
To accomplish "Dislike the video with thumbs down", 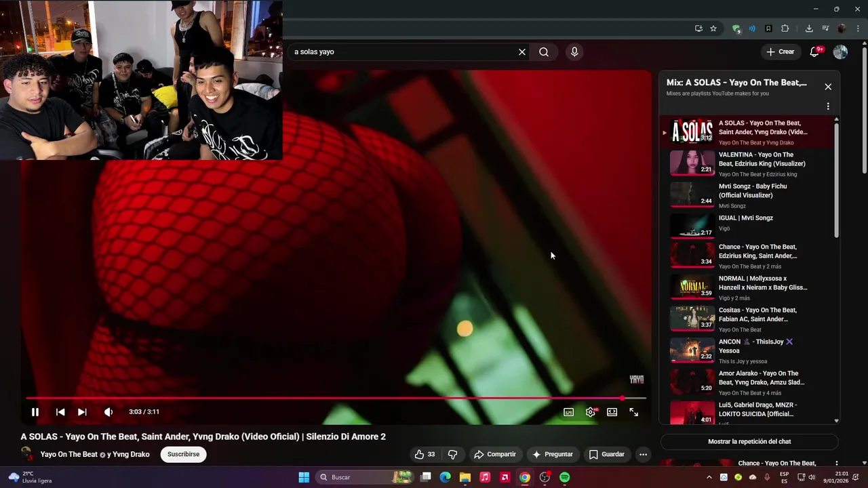I will click(x=453, y=454).
